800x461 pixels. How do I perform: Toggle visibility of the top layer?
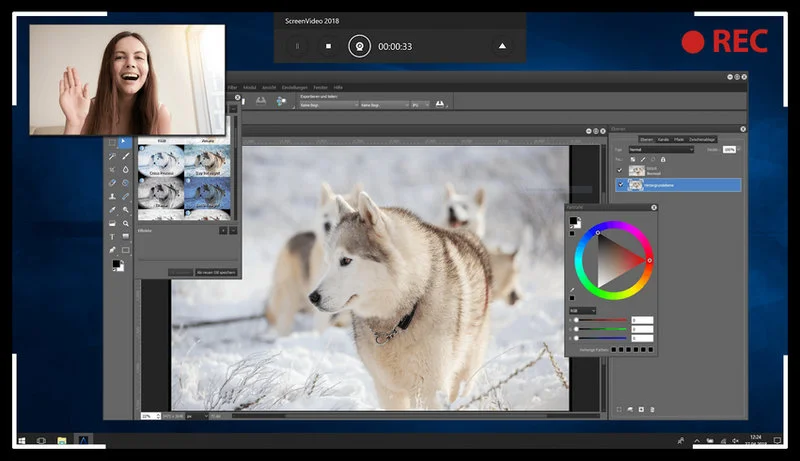click(x=621, y=171)
